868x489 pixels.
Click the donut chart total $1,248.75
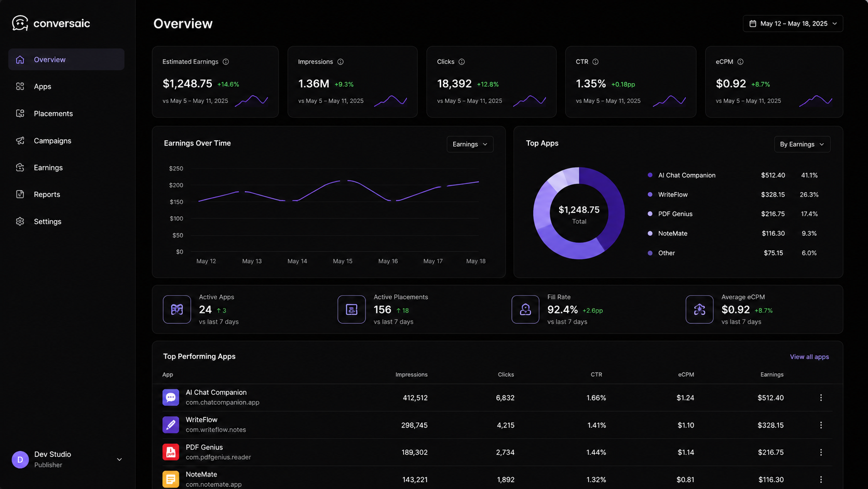pyautogui.click(x=579, y=210)
